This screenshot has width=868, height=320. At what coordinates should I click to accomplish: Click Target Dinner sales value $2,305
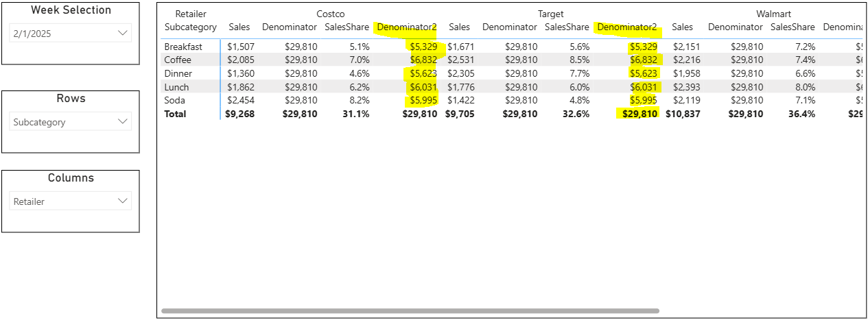(x=460, y=73)
